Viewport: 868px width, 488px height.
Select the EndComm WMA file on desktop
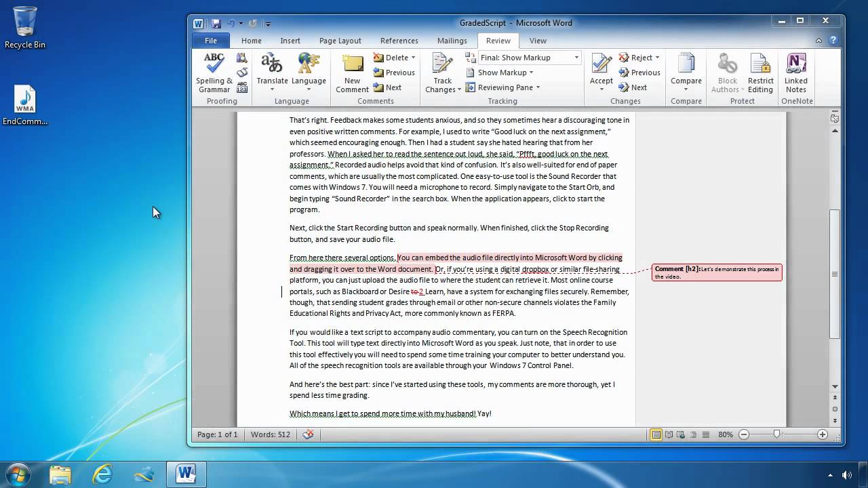[25, 106]
